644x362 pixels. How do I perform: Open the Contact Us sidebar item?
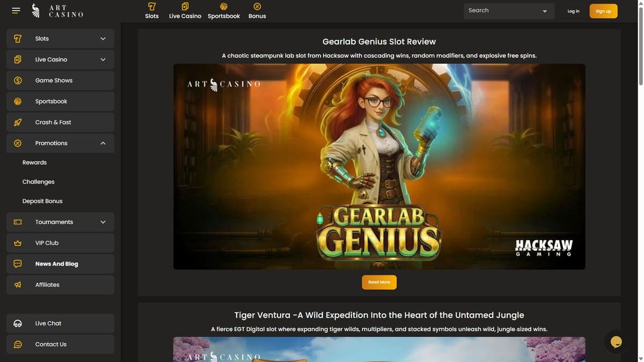60,344
